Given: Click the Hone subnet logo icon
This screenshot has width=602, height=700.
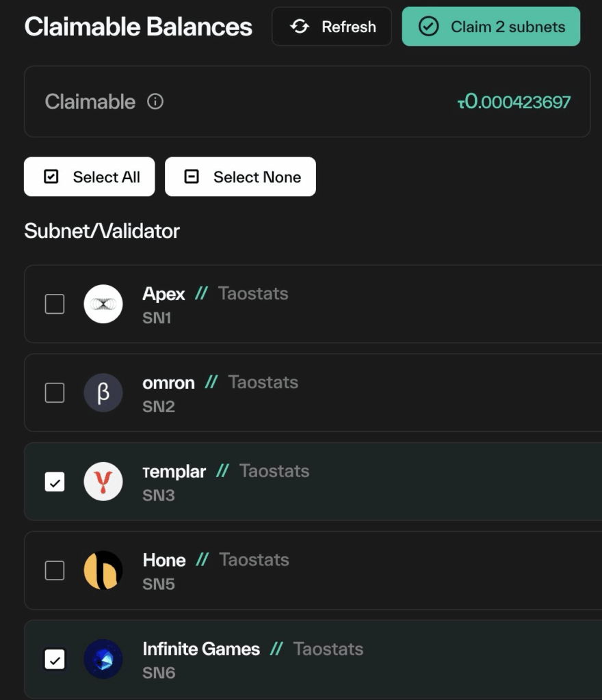Looking at the screenshot, I should 103,571.
